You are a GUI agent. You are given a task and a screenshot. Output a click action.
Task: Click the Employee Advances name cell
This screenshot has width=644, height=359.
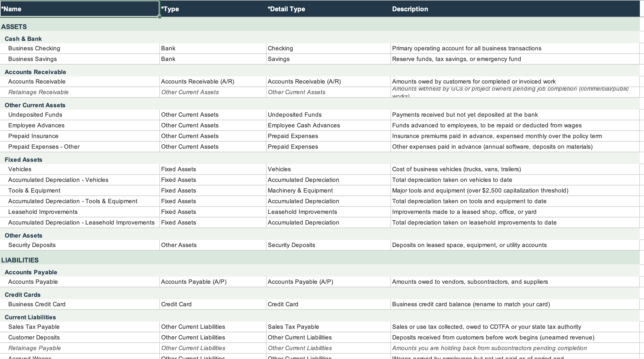pyautogui.click(x=80, y=125)
